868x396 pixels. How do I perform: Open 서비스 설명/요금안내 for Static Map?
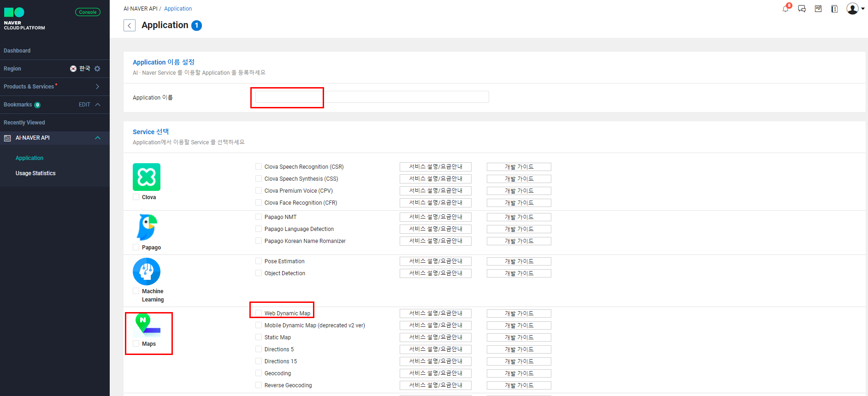click(436, 337)
